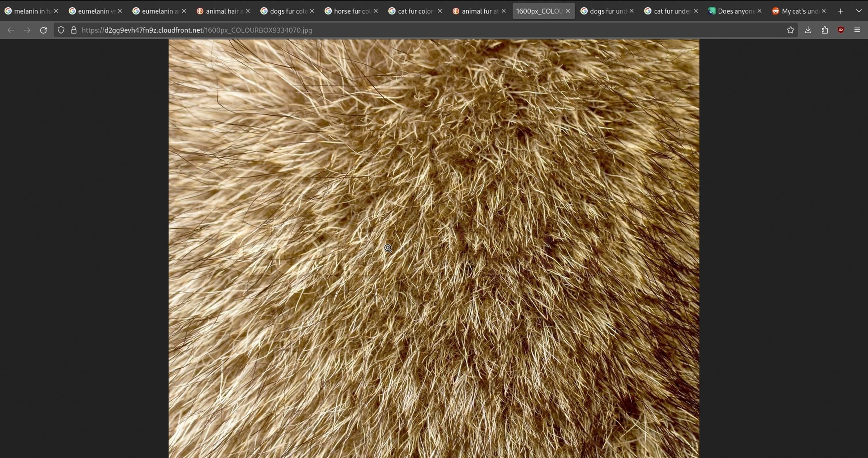The height and width of the screenshot is (458, 868).
Task: Zoom the fur image to full size
Action: 434,249
